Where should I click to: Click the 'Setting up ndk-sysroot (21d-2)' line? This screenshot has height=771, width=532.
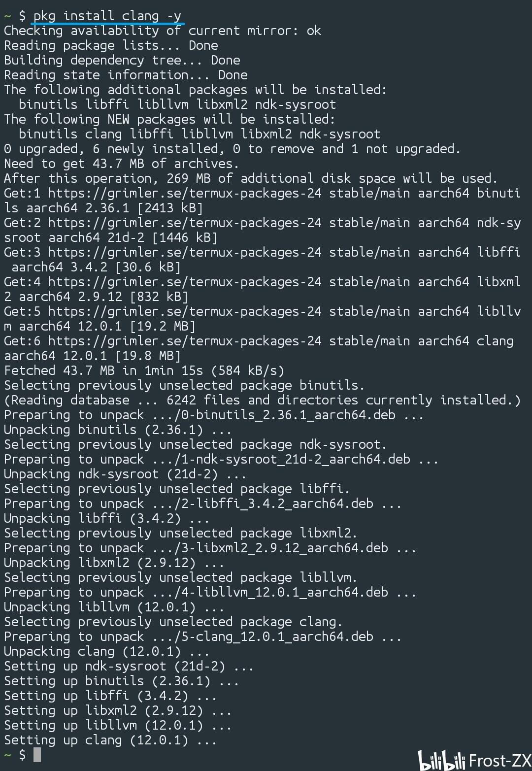pos(129,666)
